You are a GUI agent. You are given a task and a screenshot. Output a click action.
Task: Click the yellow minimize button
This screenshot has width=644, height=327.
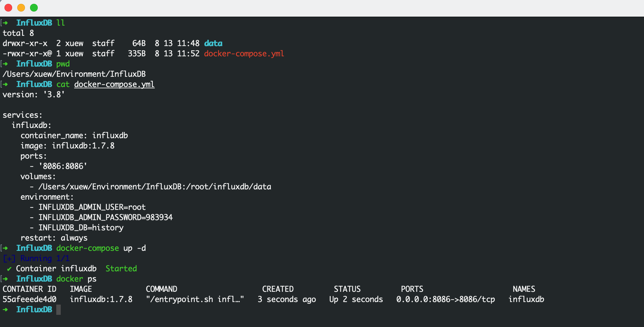coord(21,8)
